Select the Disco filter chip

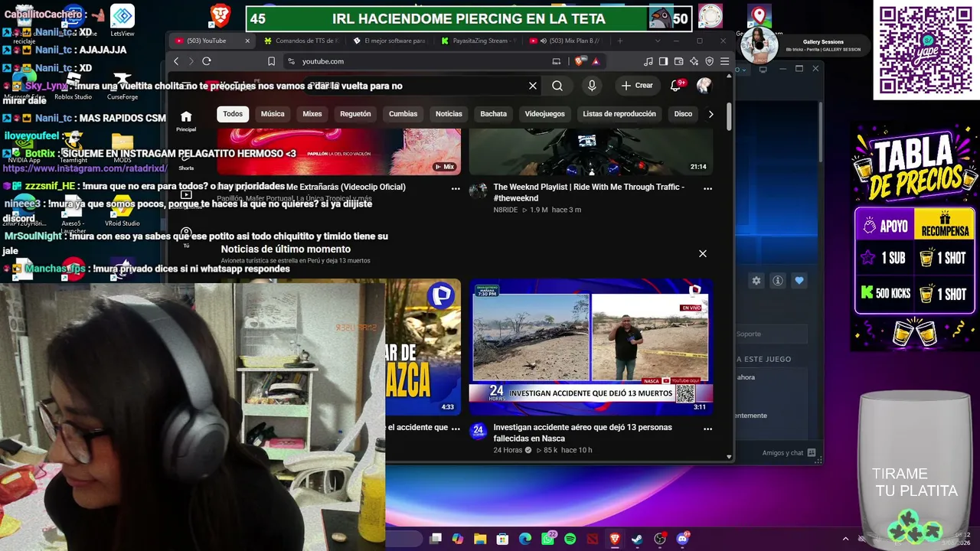(683, 114)
